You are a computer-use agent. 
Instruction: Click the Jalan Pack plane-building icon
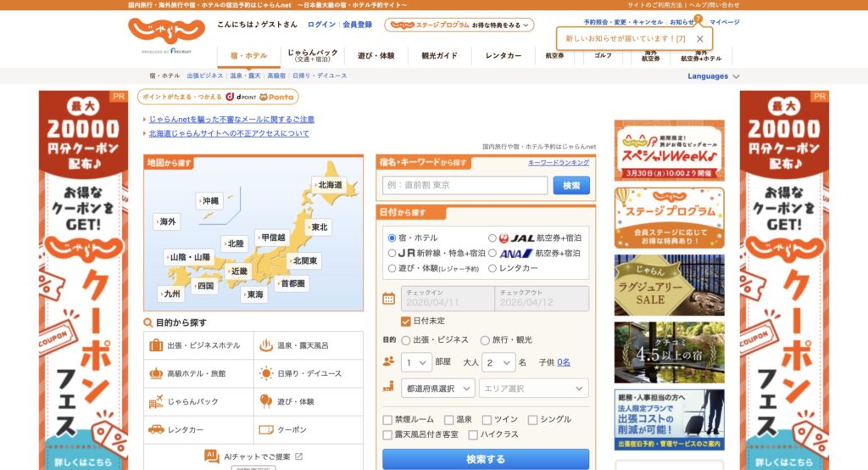156,401
